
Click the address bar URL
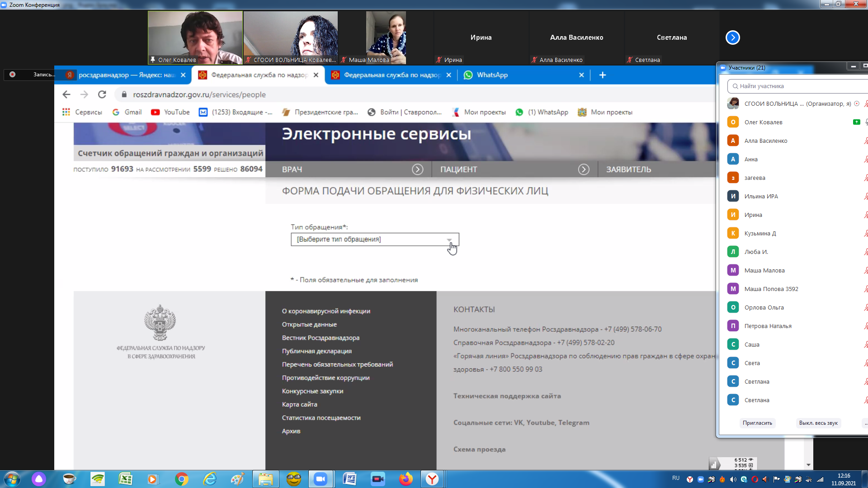[x=199, y=94]
